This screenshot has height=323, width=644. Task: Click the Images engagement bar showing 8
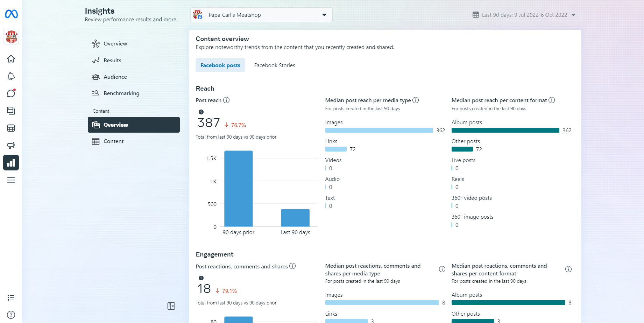point(382,303)
